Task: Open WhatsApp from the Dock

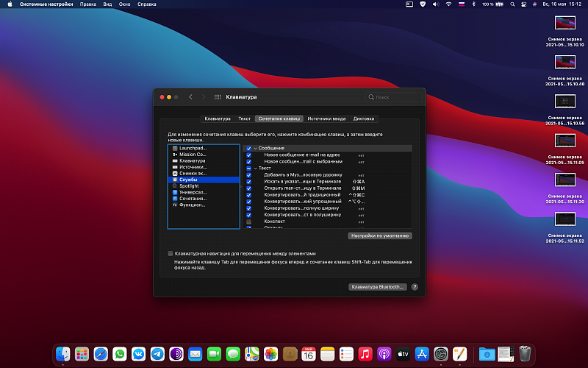Action: (119, 354)
